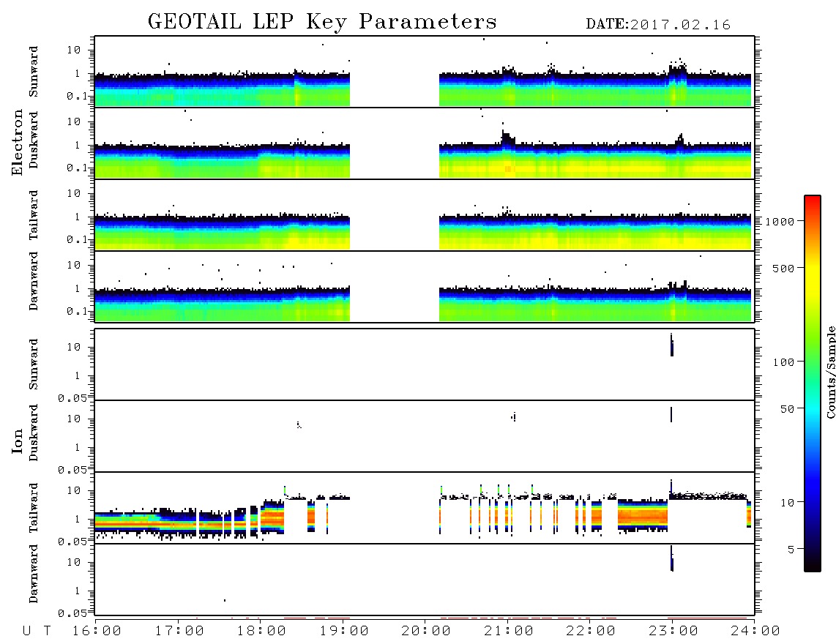Click the Ion Duskward axis label
836x644 pixels.
click(34, 433)
